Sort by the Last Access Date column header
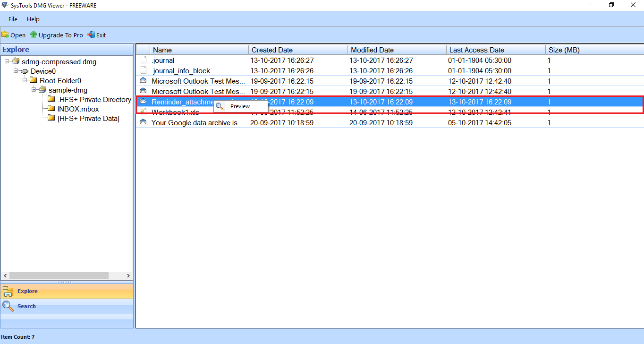This screenshot has width=644, height=344. pyautogui.click(x=496, y=50)
